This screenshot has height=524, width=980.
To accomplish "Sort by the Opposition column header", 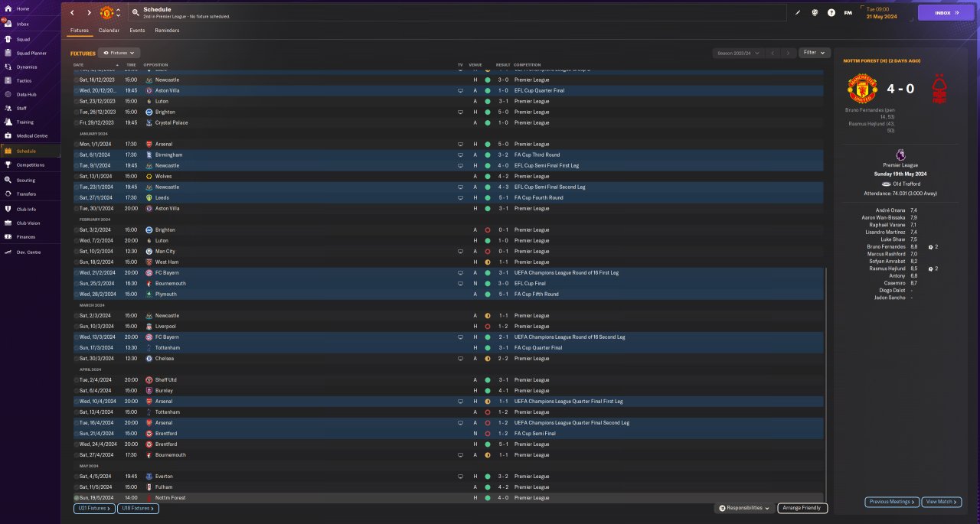I will coord(155,65).
